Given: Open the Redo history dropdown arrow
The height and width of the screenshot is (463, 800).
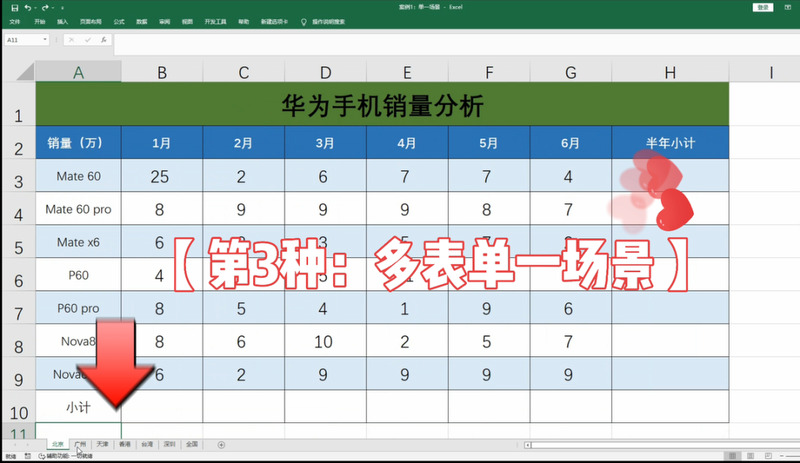Looking at the screenshot, I should coord(52,8).
